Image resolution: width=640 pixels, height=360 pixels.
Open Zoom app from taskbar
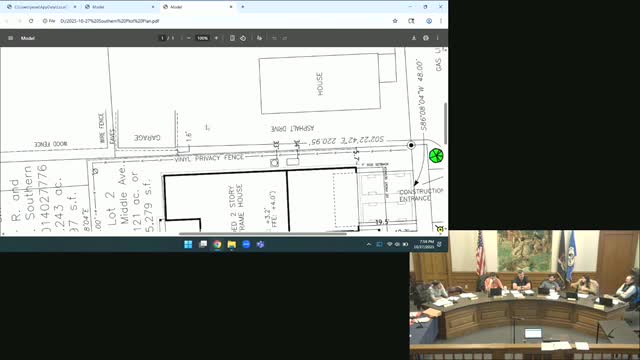click(246, 244)
